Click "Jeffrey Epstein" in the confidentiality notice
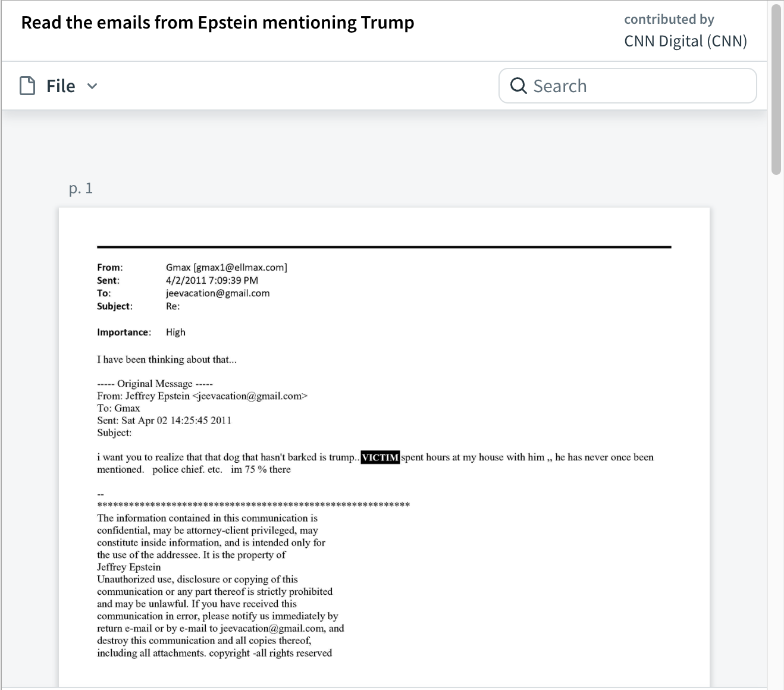The height and width of the screenshot is (690, 784). click(x=129, y=567)
